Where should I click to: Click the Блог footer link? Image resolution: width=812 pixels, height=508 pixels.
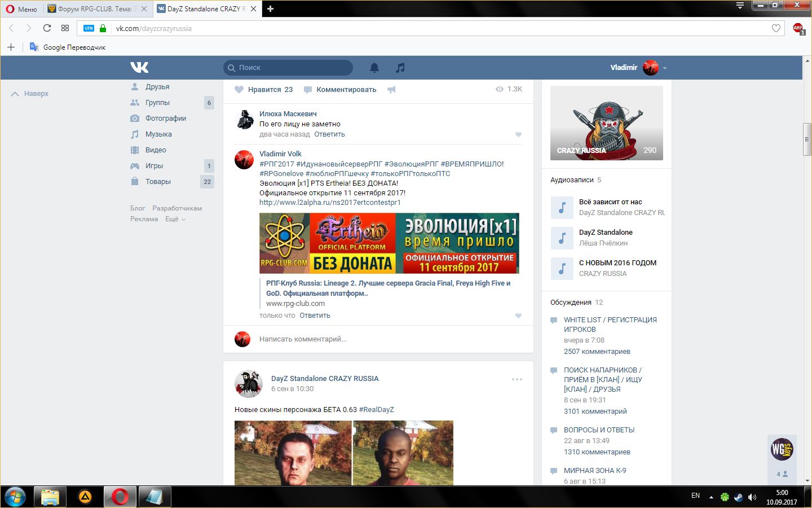[138, 208]
